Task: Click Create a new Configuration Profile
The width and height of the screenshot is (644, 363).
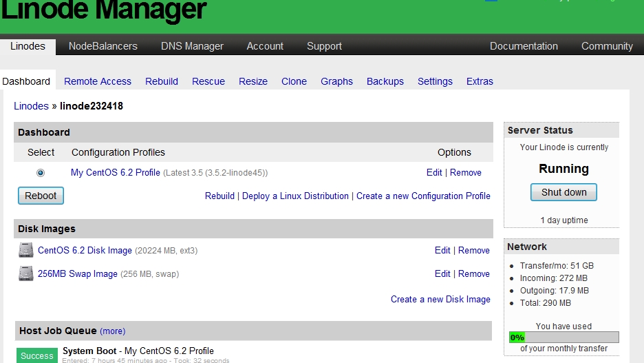Action: click(423, 196)
